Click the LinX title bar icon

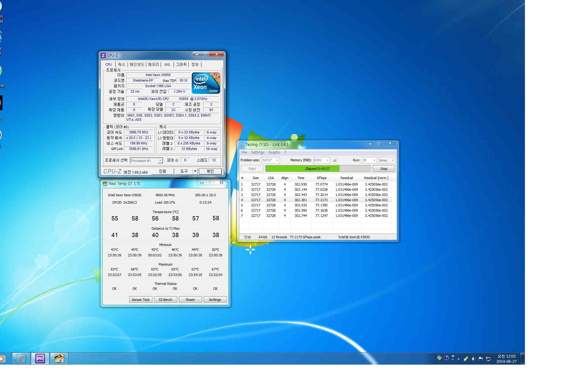point(241,144)
